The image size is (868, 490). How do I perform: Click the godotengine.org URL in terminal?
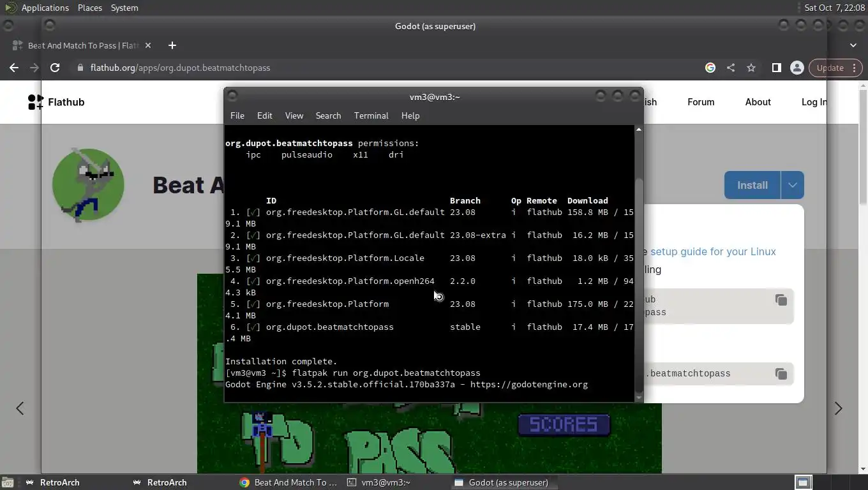[528, 384]
